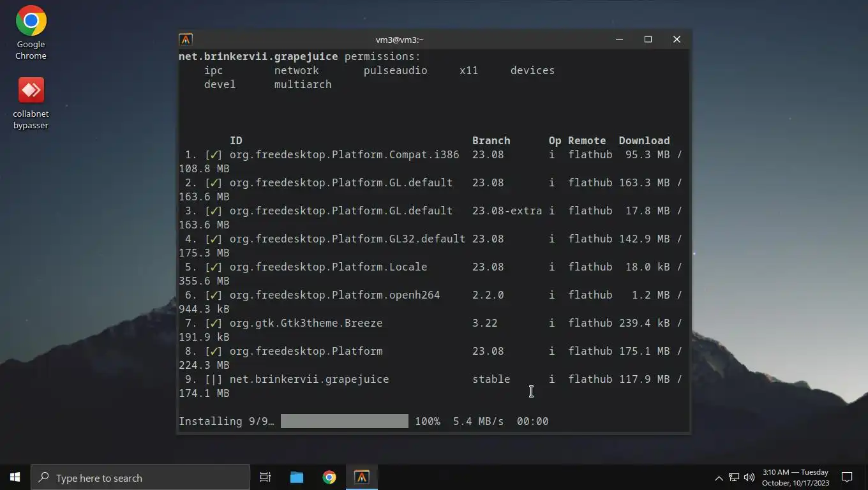This screenshot has width=868, height=490.
Task: Click the Task View taskbar icon
Action: [266, 477]
